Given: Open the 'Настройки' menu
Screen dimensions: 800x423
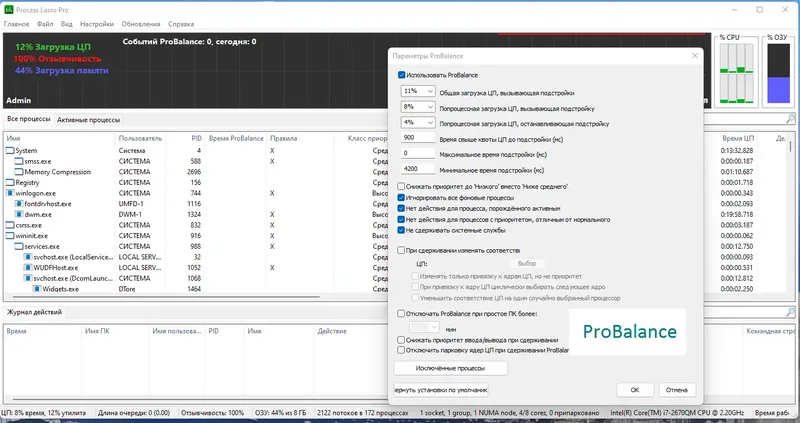Looking at the screenshot, I should (x=97, y=24).
